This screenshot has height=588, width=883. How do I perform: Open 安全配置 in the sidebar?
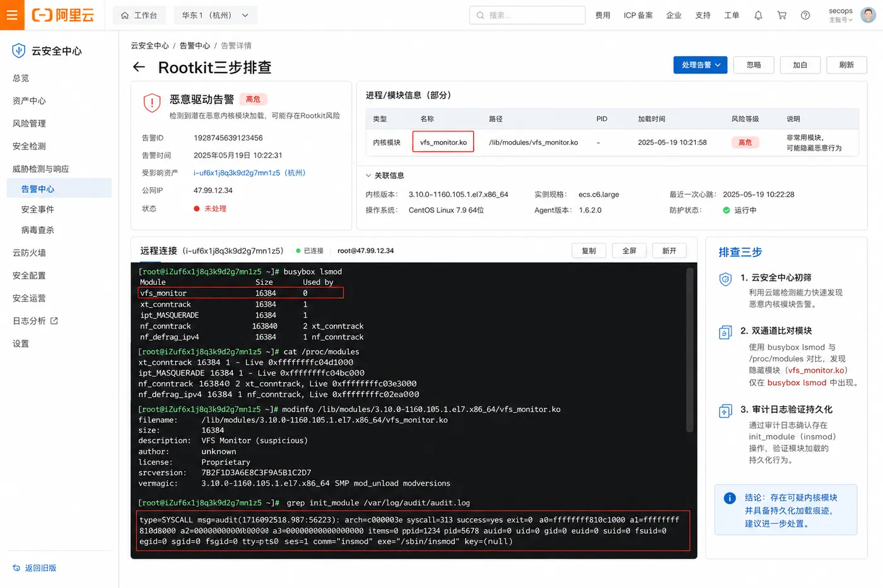[29, 275]
